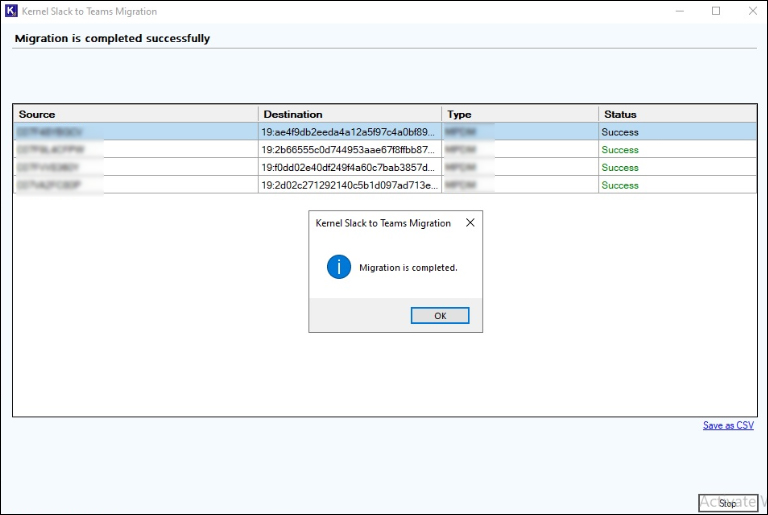Click the Status column header
768x515 pixels.
[676, 114]
